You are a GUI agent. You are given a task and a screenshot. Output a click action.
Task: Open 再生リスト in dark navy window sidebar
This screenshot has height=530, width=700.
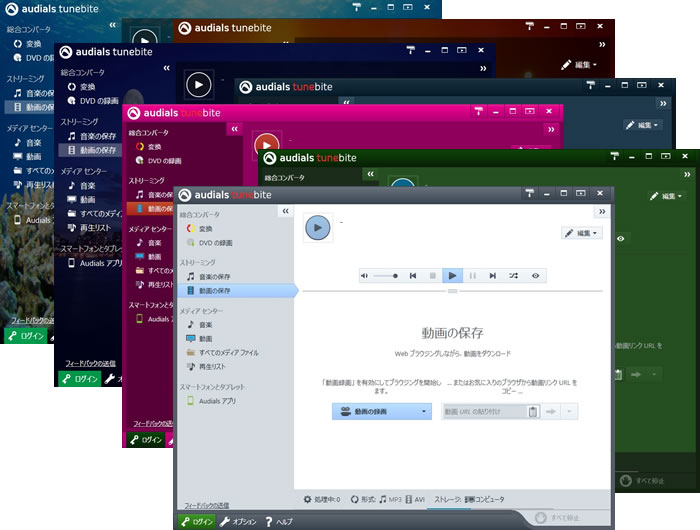click(89, 228)
